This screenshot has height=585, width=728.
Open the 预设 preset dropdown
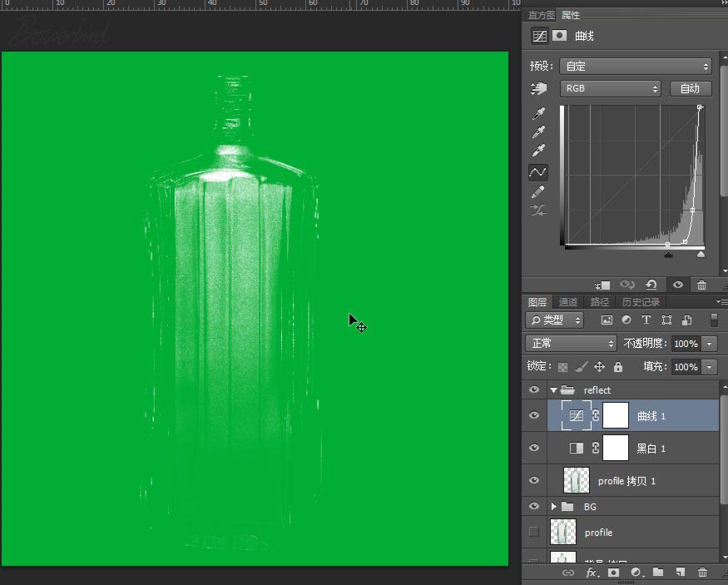tap(635, 66)
